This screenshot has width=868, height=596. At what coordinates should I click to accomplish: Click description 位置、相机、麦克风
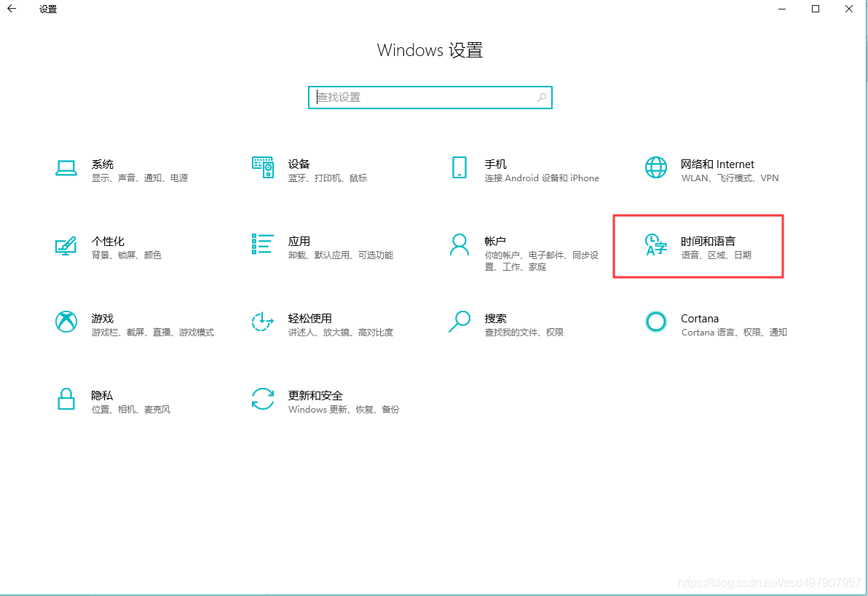131,410
